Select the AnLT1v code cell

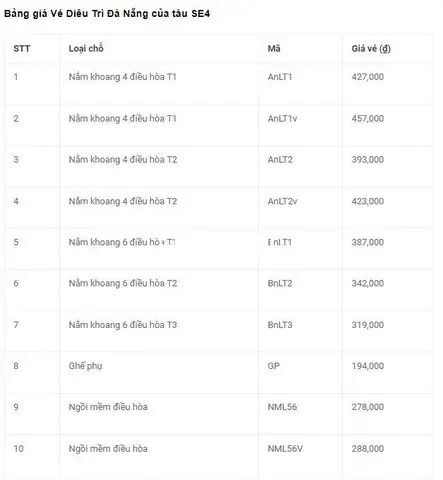tap(282, 119)
